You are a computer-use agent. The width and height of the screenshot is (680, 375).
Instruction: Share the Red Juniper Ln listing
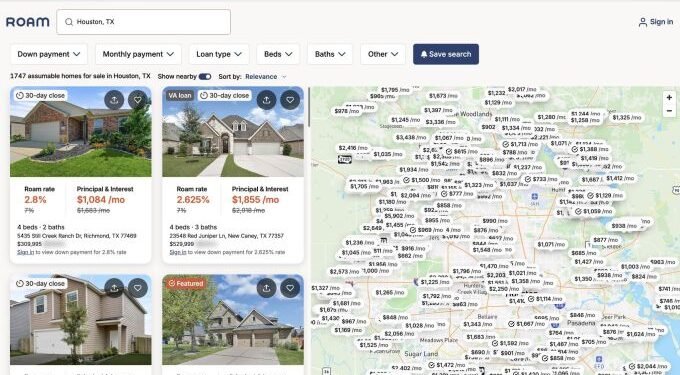(x=266, y=100)
